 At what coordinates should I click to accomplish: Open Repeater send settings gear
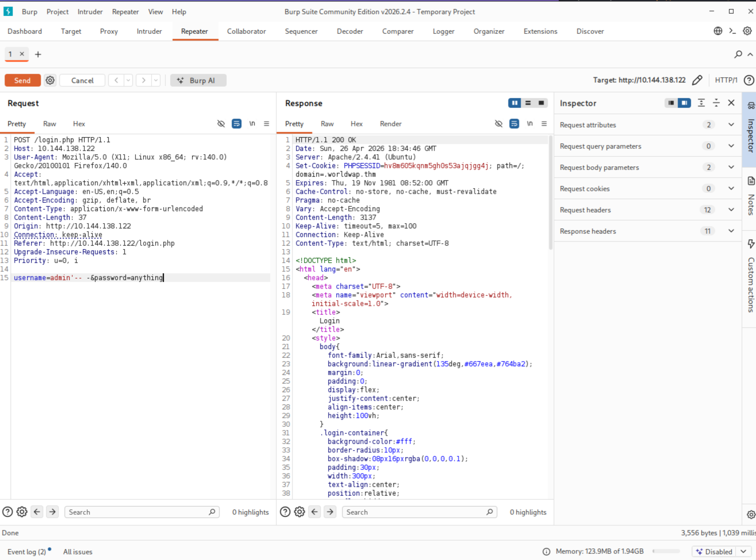[x=50, y=80]
